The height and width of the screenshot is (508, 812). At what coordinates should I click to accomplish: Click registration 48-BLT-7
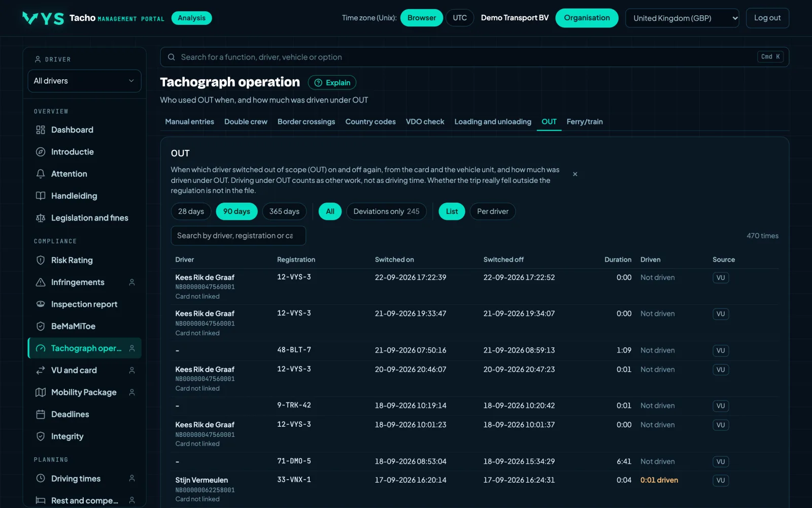pos(294,350)
